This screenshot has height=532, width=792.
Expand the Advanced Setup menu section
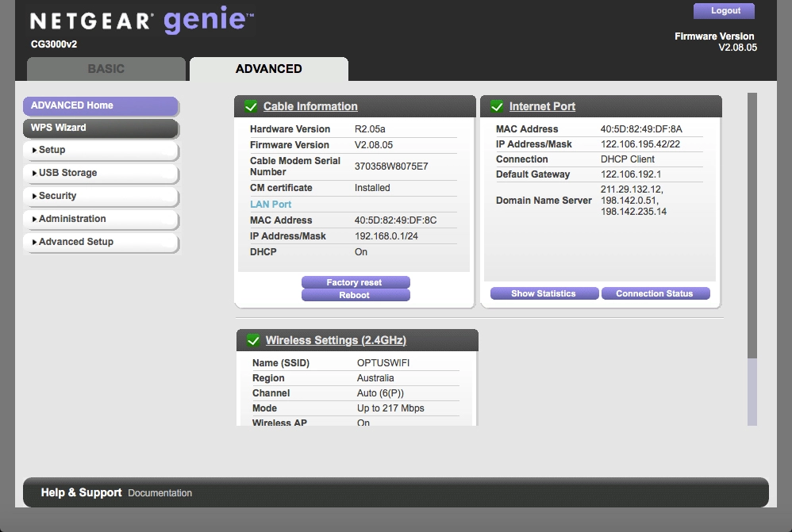click(x=101, y=242)
